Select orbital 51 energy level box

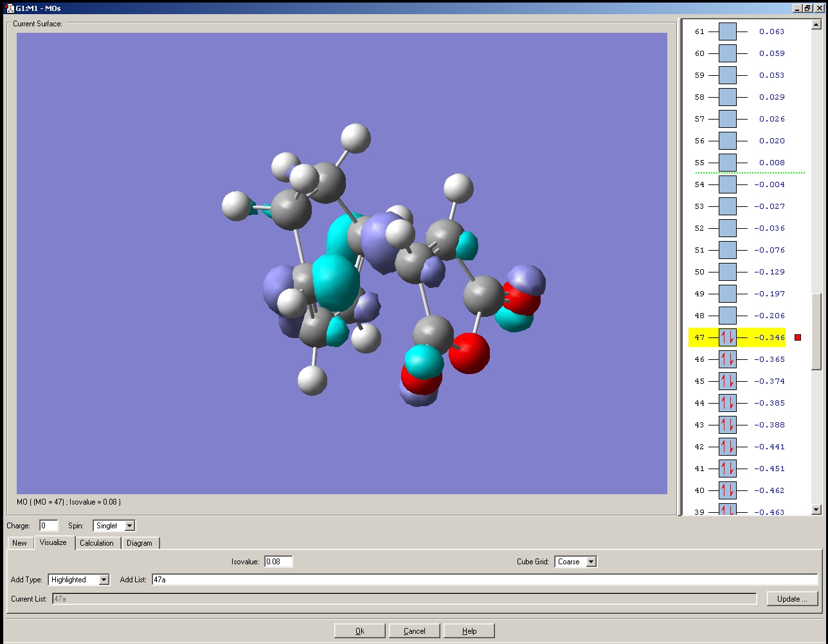click(727, 250)
